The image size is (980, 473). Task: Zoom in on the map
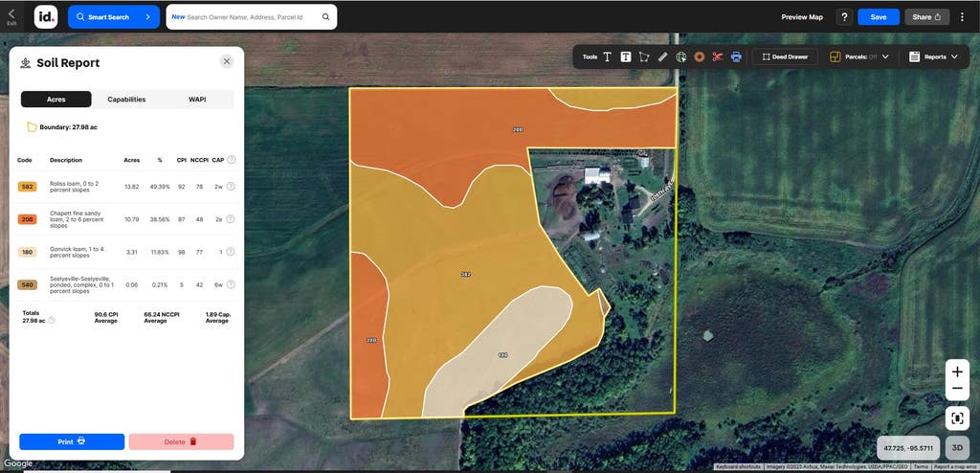957,372
